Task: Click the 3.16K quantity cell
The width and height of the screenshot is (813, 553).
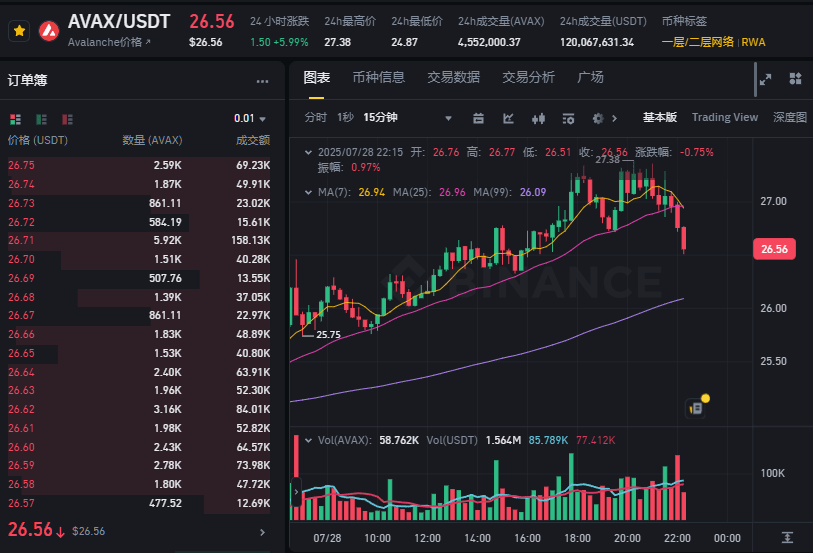Action: point(167,409)
